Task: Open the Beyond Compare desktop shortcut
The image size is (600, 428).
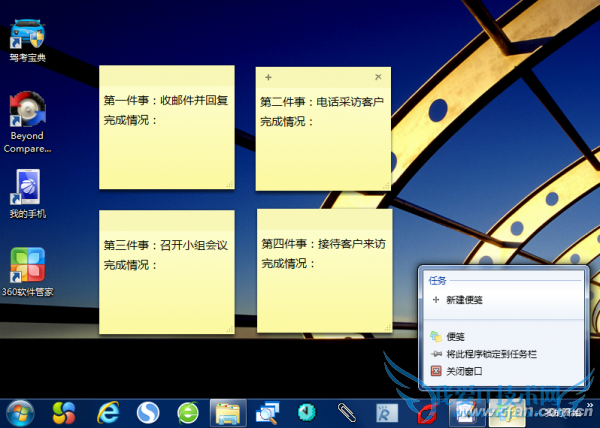Action: pos(27,122)
